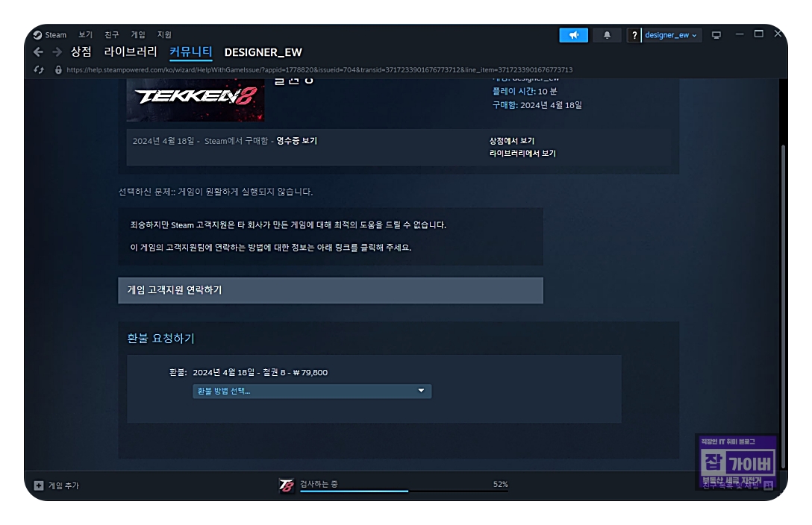812x525 pixels.
Task: Reload the page with refresh icon
Action: tap(39, 70)
